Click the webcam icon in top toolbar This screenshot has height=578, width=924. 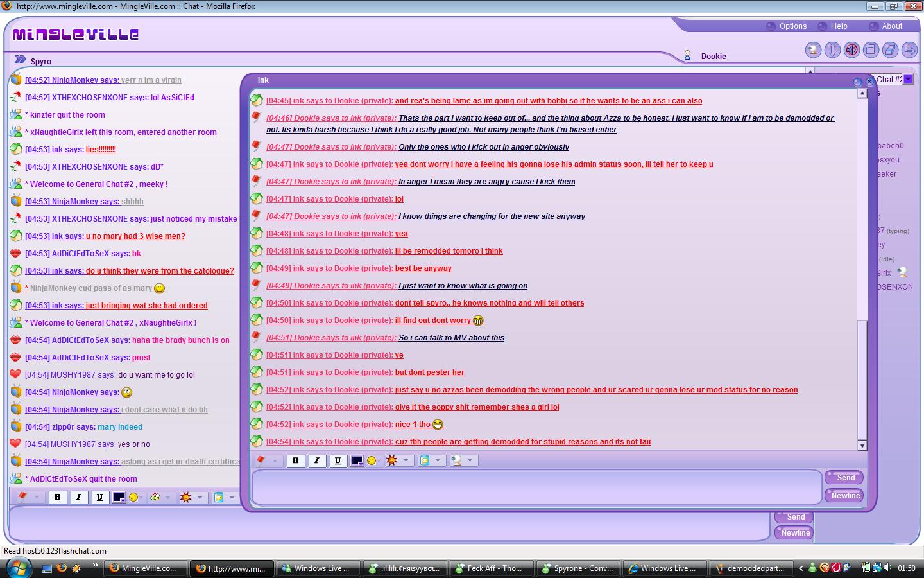(813, 49)
